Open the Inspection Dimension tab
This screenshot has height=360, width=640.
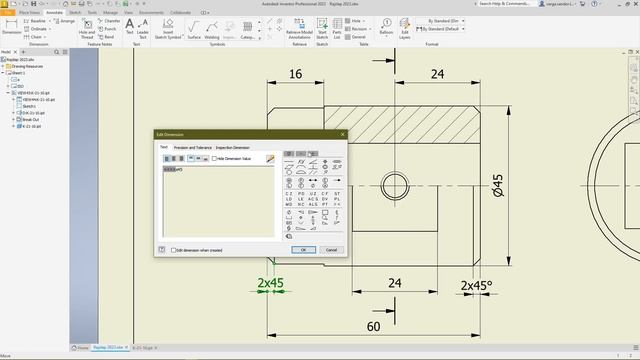click(x=232, y=147)
